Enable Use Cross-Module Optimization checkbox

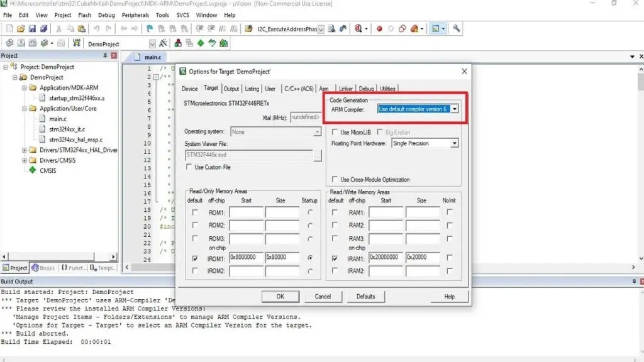335,179
